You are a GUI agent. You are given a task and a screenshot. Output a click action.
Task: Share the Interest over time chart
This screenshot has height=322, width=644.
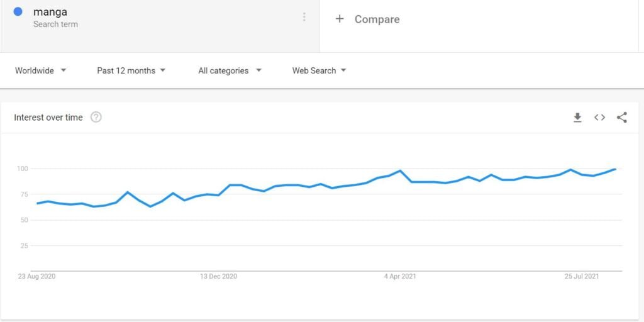[x=622, y=118]
